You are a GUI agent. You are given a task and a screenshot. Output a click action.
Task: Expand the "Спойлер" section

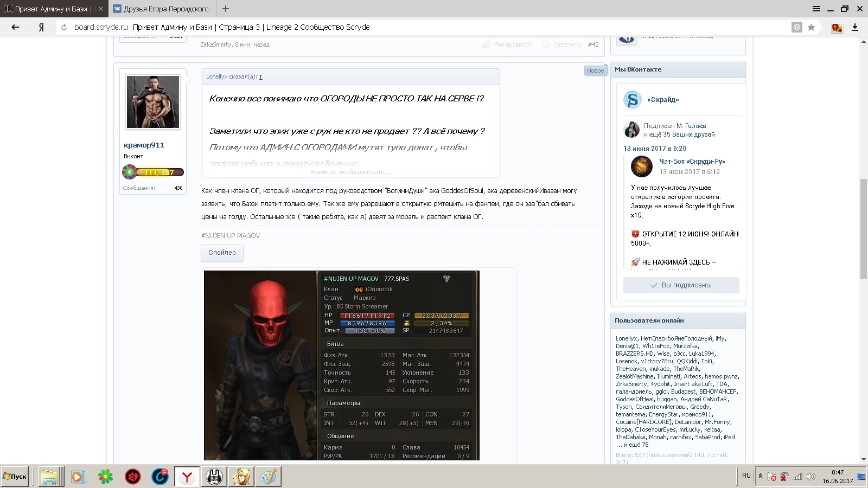coord(222,253)
